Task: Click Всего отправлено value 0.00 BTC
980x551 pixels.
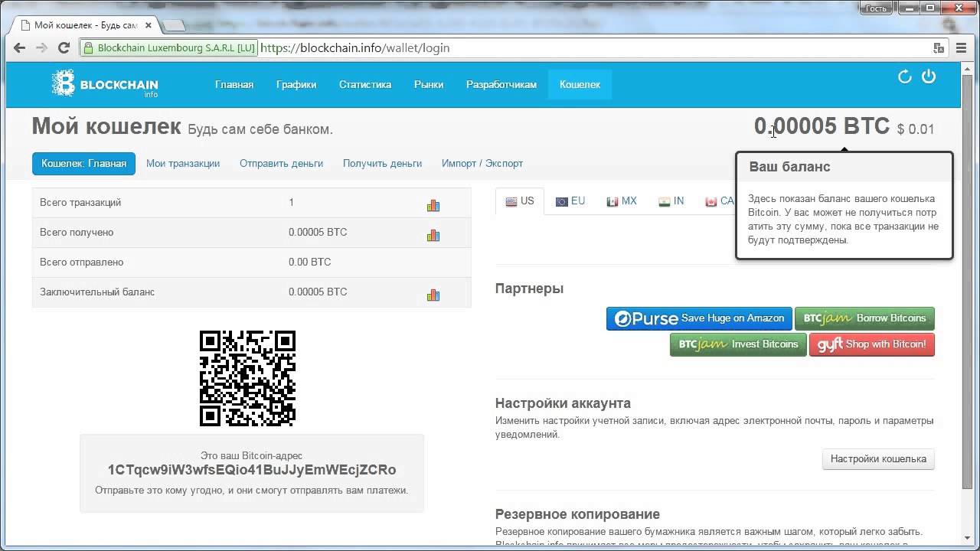Action: [310, 262]
